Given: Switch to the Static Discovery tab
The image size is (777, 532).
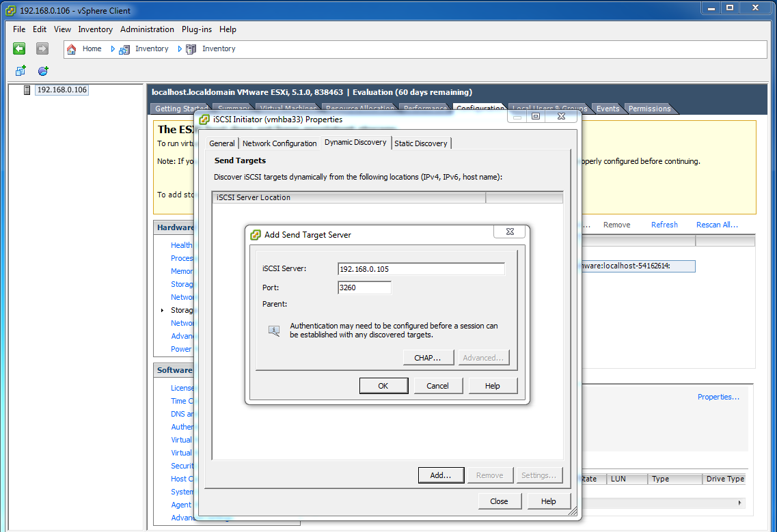Looking at the screenshot, I should point(421,143).
